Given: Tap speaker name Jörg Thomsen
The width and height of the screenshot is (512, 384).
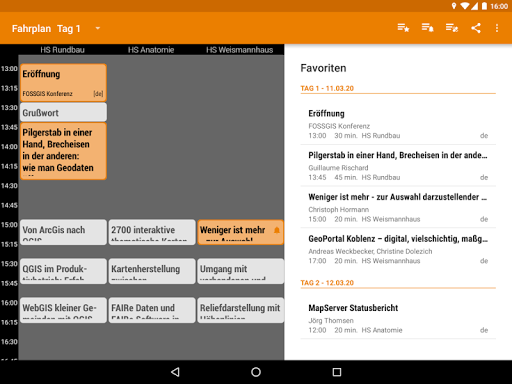Looking at the screenshot, I should (x=331, y=320).
